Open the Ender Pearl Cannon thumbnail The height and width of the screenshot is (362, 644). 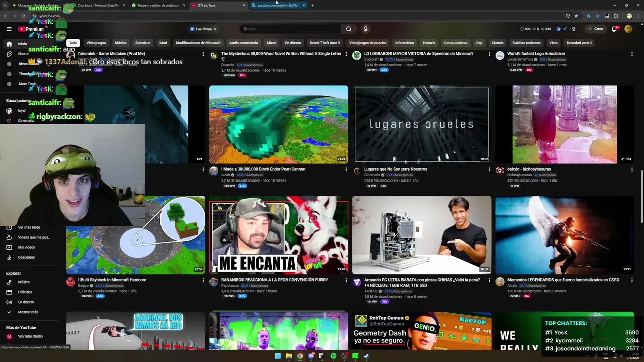pos(278,125)
